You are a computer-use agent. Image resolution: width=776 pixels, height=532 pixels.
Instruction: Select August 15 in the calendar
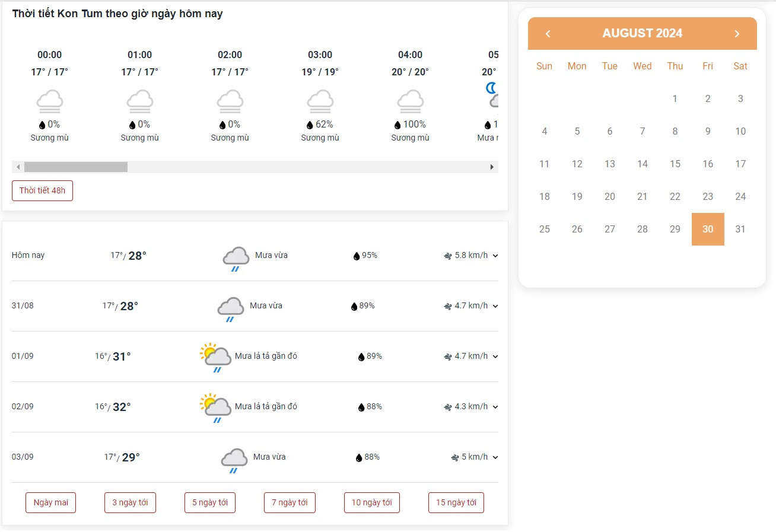point(675,164)
